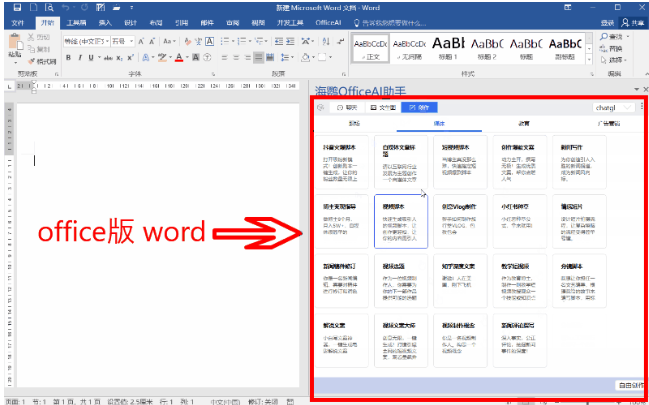Decrease font size with the shrink font icon
Screen dimensions: 649x405
click(152, 41)
